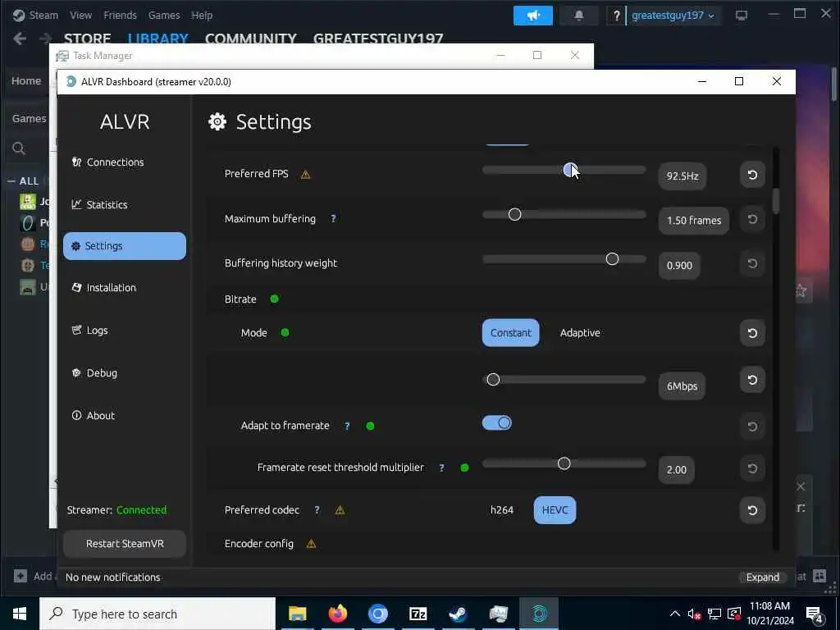Reset Maximum buffering to default
The height and width of the screenshot is (630, 840).
click(x=752, y=219)
